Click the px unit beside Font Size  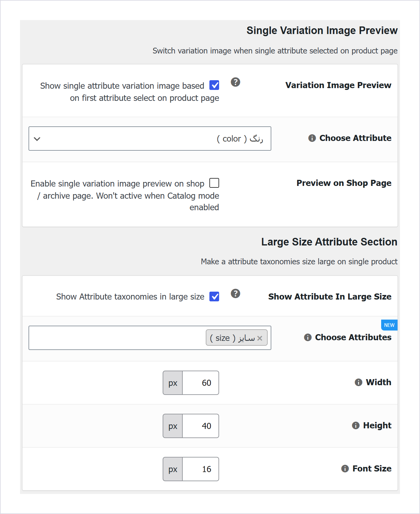coord(173,469)
